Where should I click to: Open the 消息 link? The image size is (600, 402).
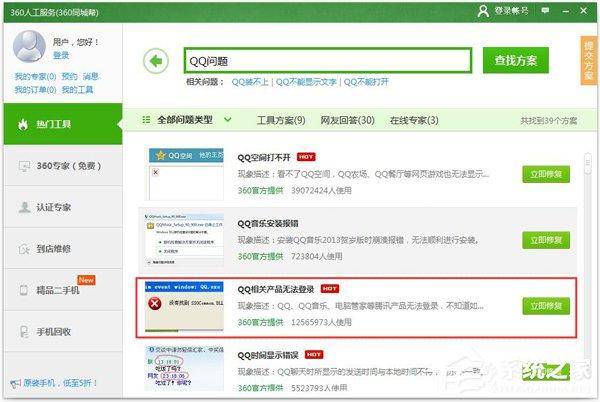[91, 76]
